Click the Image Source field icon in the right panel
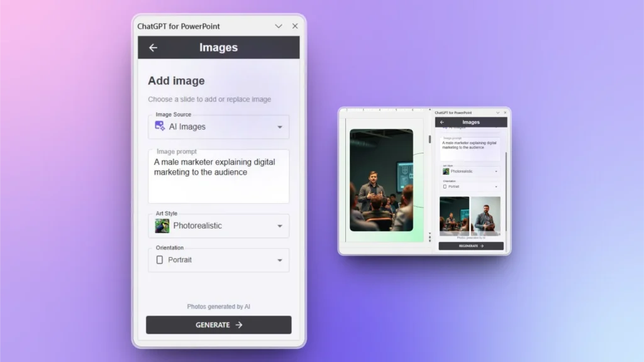The image size is (644, 362). pos(443,126)
